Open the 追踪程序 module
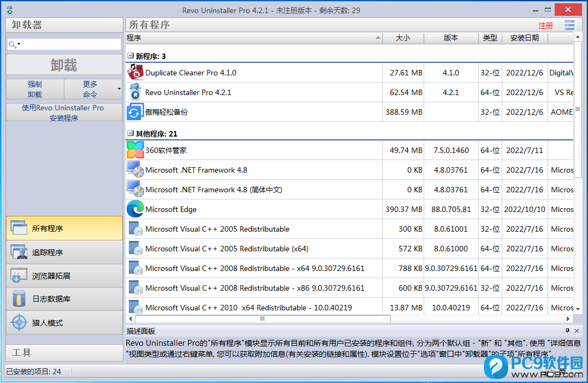 [x=64, y=252]
